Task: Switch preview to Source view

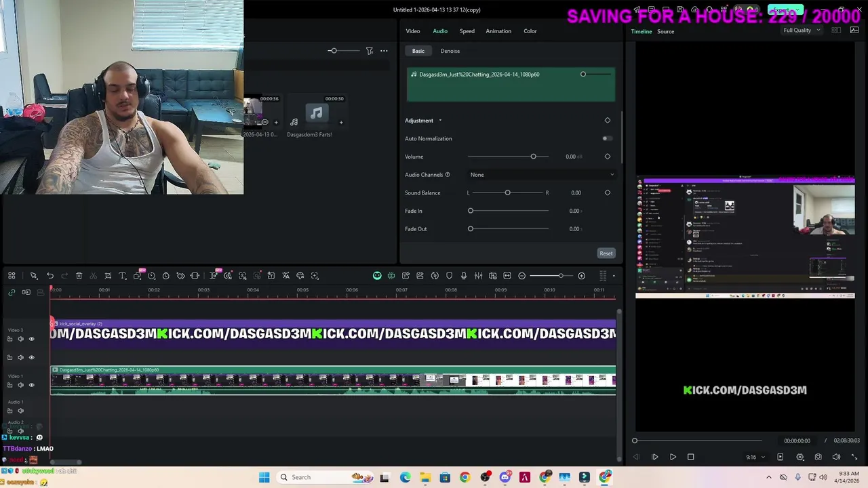Action: [x=665, y=32]
